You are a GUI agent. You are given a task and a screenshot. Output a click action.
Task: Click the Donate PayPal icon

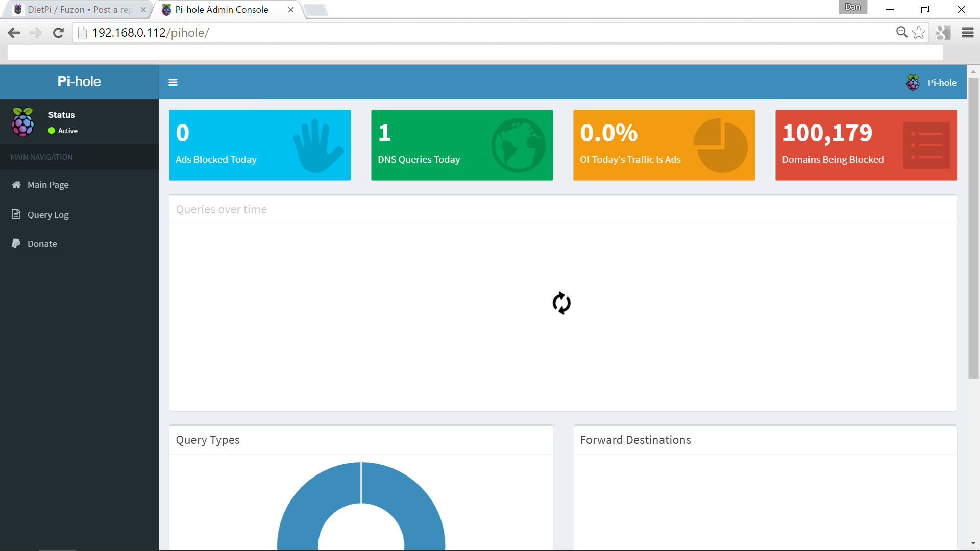pos(16,244)
